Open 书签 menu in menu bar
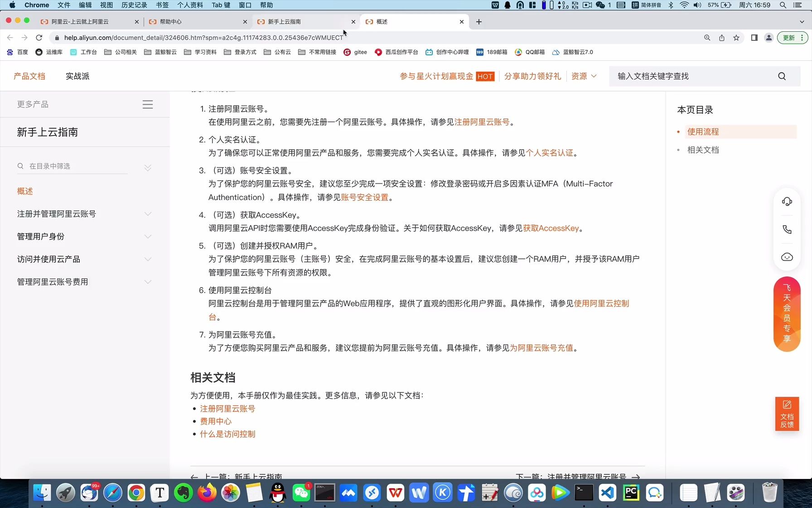Screen dimensions: 812x508 [x=162, y=5]
